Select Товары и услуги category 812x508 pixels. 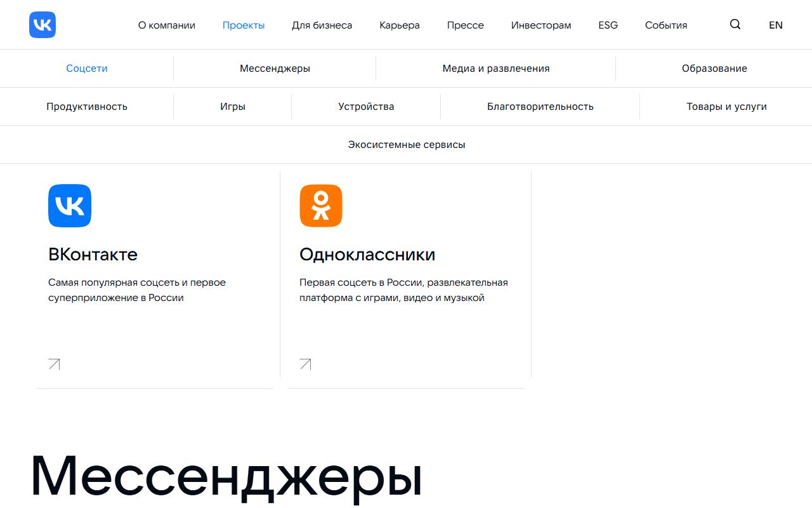[726, 107]
